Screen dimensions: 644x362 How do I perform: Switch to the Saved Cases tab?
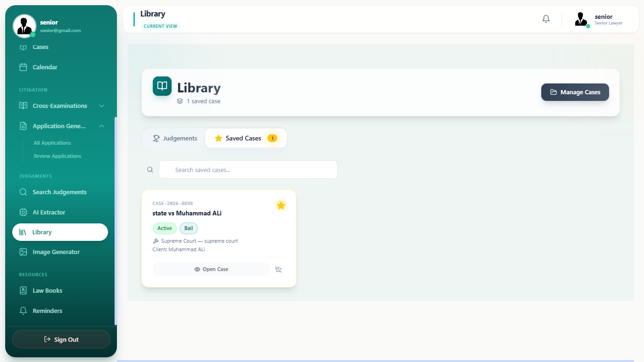click(x=246, y=138)
